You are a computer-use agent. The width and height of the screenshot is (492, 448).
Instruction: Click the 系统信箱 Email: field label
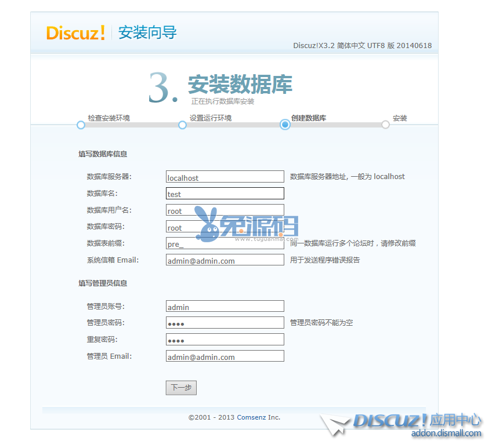pos(113,260)
